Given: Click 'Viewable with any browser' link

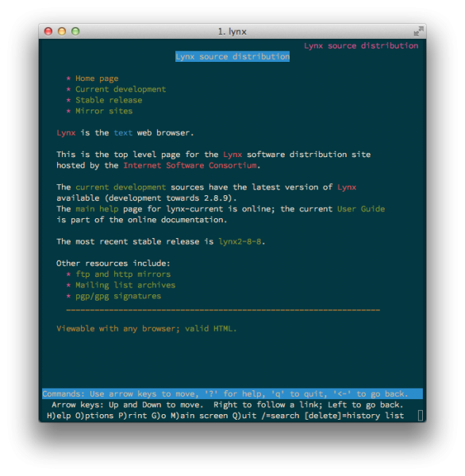Looking at the screenshot, I should 118,328.
